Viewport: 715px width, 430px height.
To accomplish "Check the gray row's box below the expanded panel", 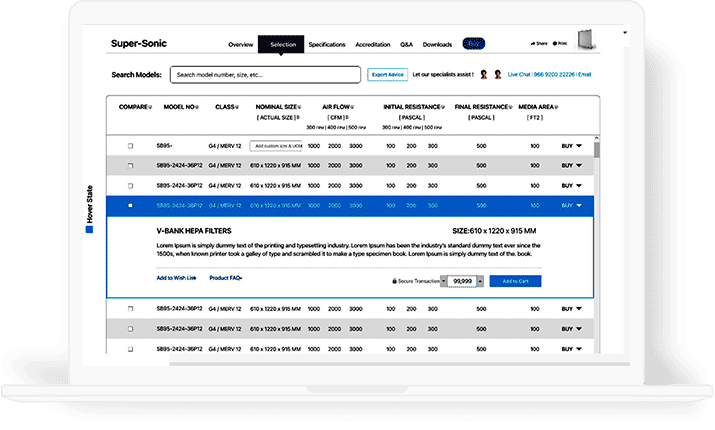I will [130, 329].
